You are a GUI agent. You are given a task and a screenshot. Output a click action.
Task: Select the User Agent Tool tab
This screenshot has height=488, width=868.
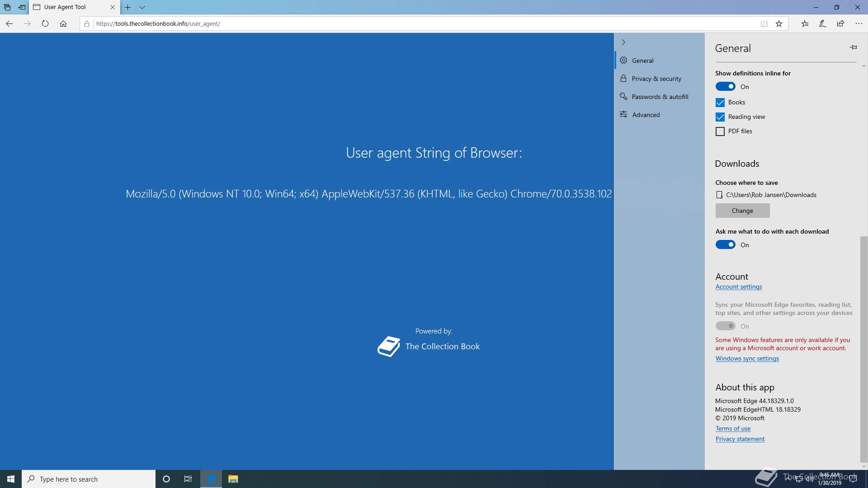pyautogui.click(x=75, y=7)
